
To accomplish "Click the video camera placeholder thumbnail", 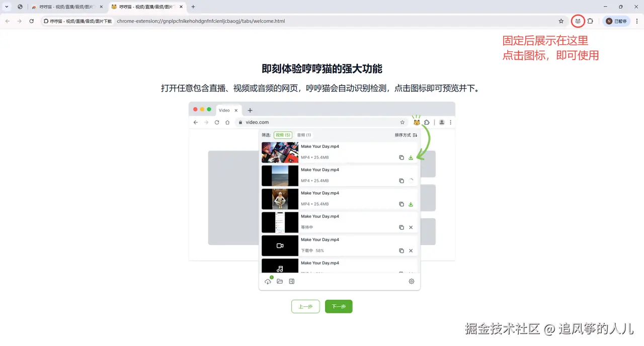I will [x=280, y=246].
